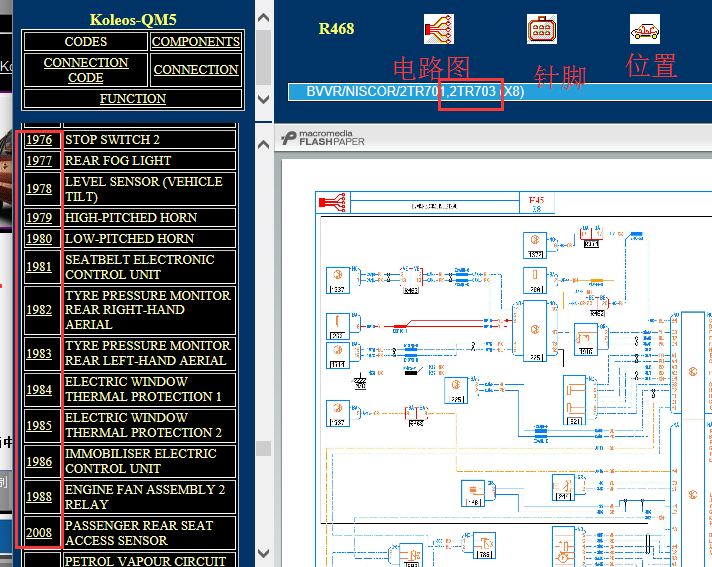Viewport: 712px width, 567px height.
Task: Click the R468 diagram title
Action: coord(336,29)
